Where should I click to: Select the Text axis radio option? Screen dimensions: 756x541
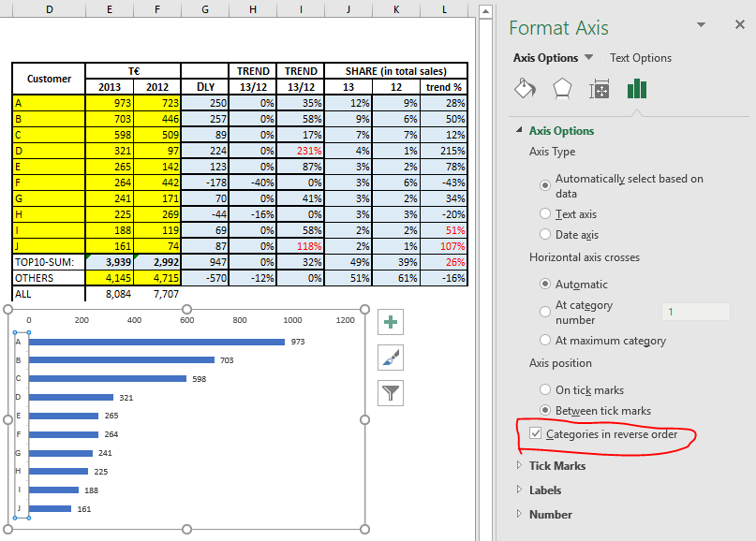tap(545, 214)
